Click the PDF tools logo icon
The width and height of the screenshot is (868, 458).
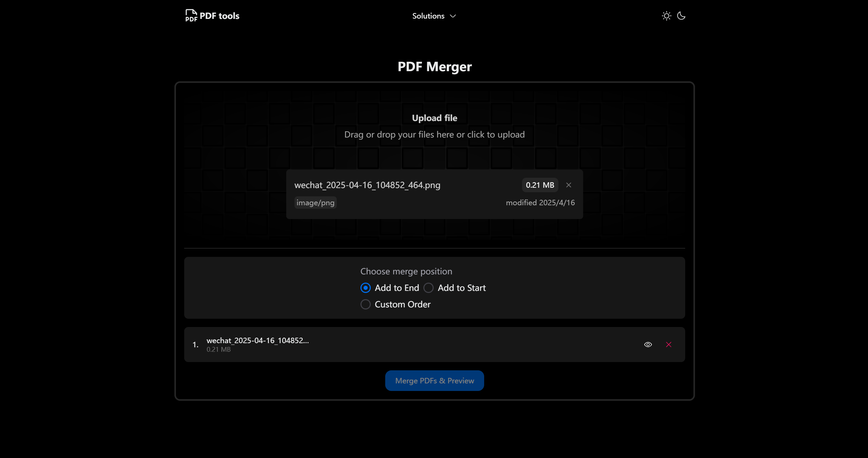coord(191,15)
